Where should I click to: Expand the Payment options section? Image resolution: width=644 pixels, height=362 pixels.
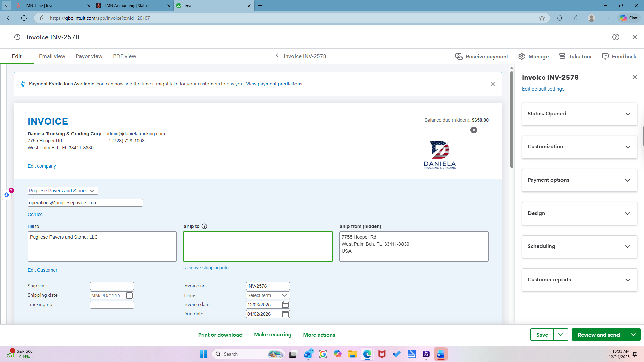coord(579,180)
